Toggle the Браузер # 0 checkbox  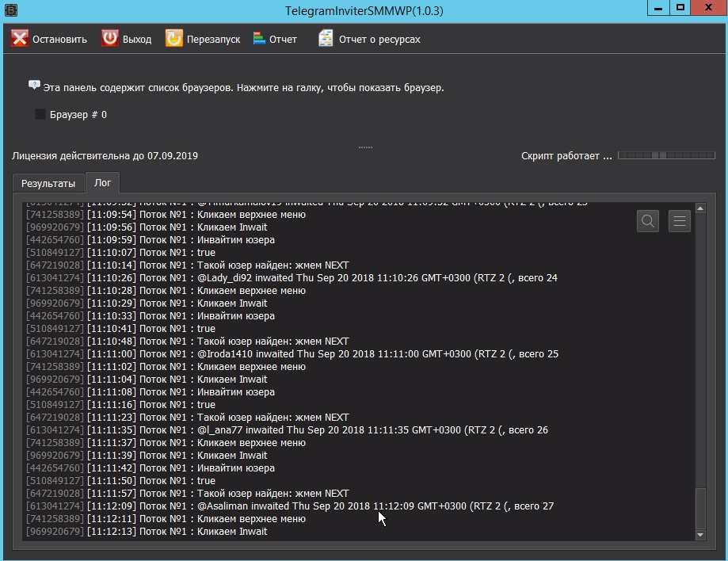(x=40, y=115)
